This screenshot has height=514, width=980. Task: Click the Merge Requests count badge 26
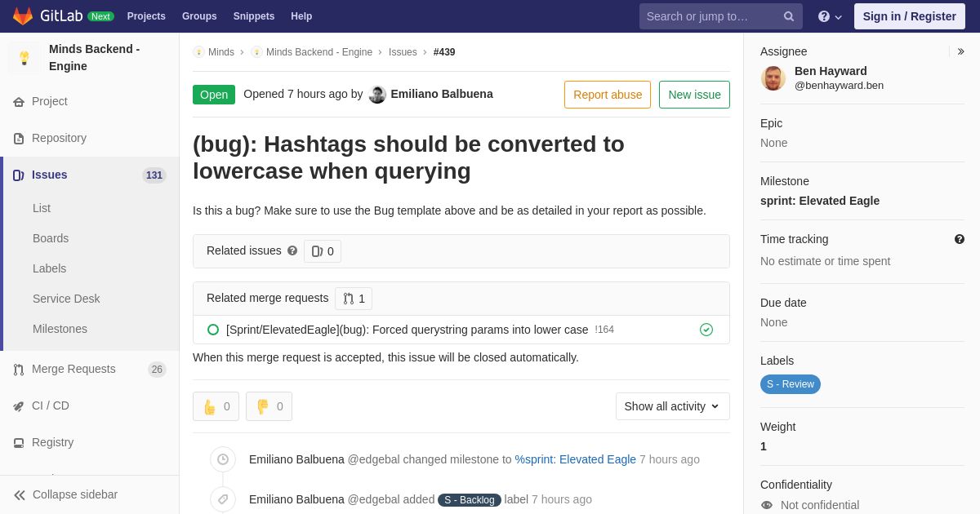pyautogui.click(x=157, y=370)
